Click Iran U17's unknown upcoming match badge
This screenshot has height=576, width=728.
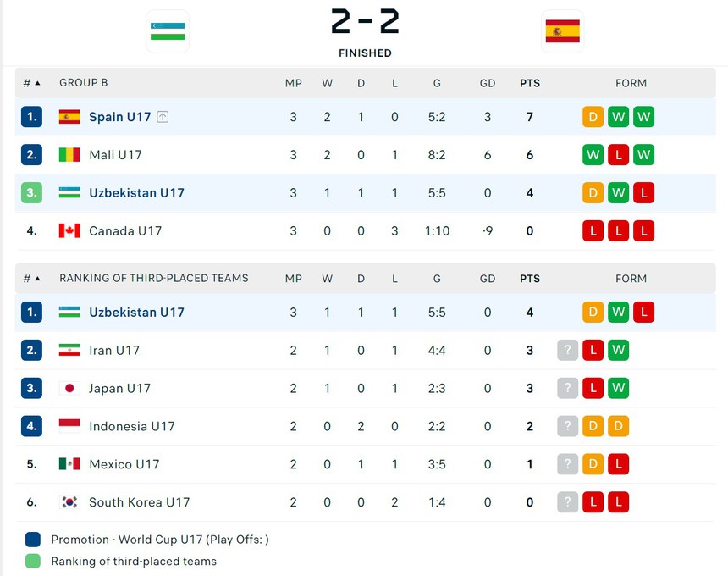coord(568,351)
